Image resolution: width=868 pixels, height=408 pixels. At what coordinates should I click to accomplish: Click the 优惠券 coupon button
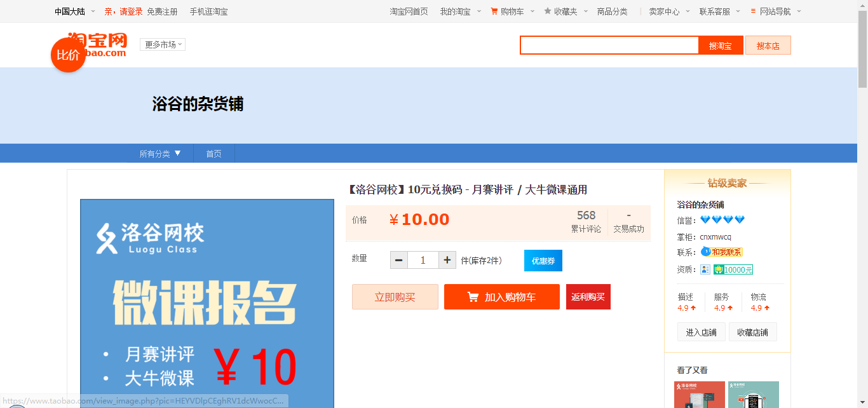point(543,261)
